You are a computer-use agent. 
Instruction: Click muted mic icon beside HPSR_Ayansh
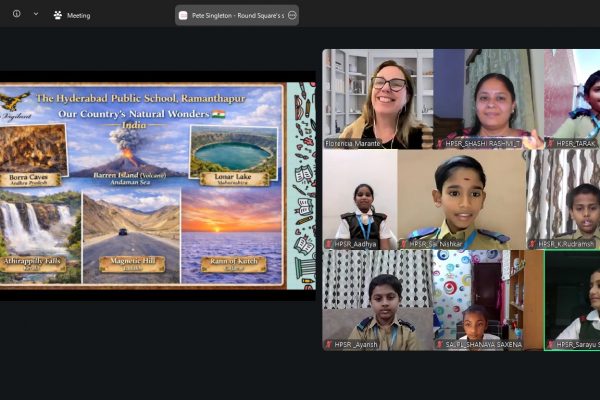coord(328,344)
